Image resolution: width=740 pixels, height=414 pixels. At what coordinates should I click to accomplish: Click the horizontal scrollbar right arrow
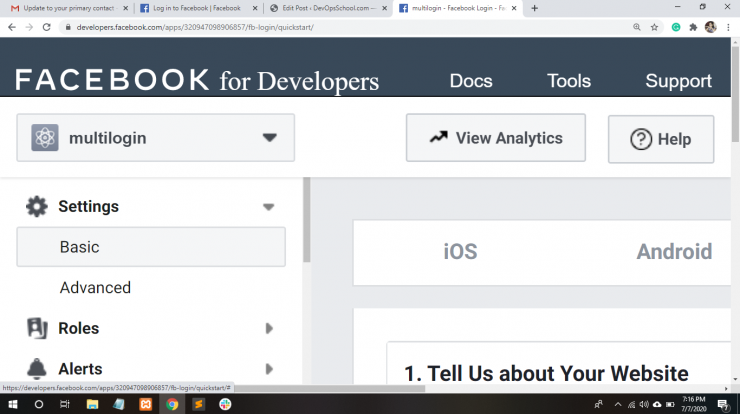tap(726, 389)
